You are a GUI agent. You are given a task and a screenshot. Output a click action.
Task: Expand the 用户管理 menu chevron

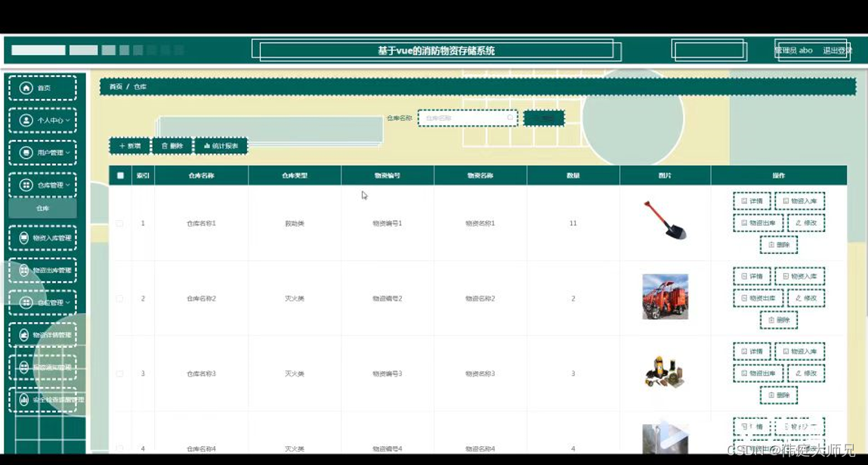68,153
